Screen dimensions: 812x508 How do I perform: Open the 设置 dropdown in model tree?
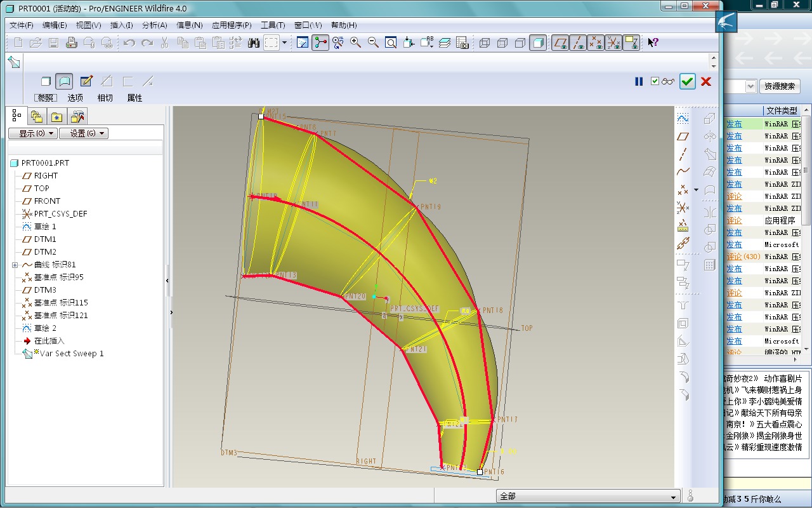pyautogui.click(x=84, y=133)
